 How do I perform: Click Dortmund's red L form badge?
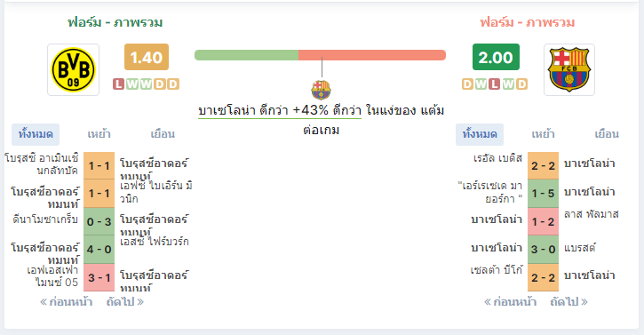click(x=119, y=84)
